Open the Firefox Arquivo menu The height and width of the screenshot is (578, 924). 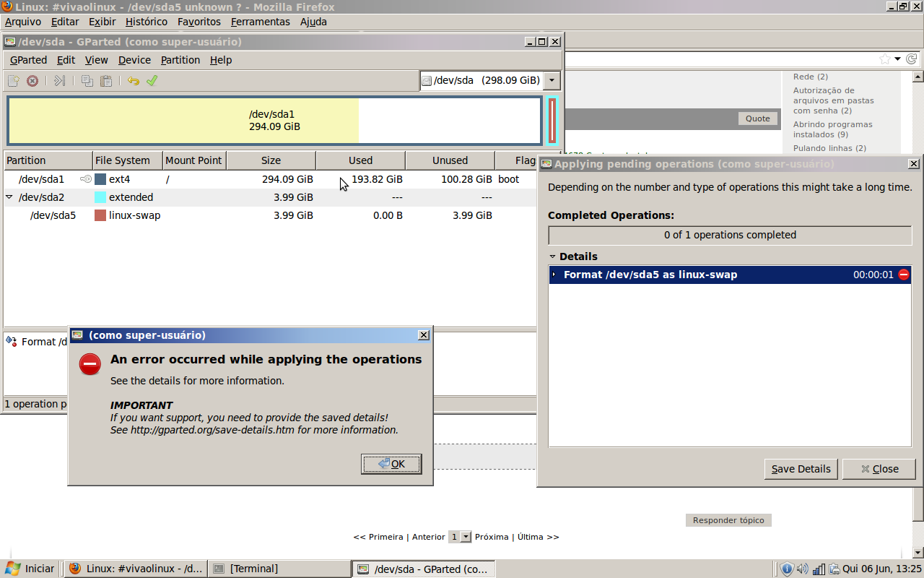pos(23,22)
